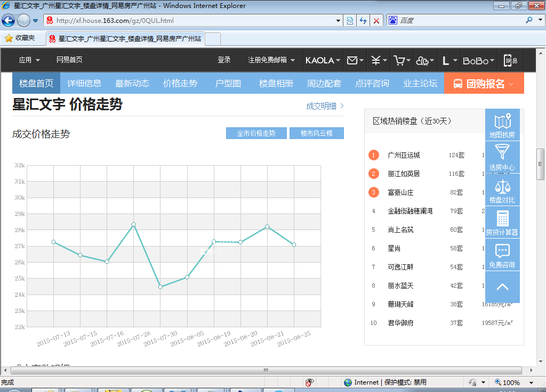This screenshot has height=392, width=546.
Task: Click the back-to-top arrow button
Action: [x=502, y=287]
